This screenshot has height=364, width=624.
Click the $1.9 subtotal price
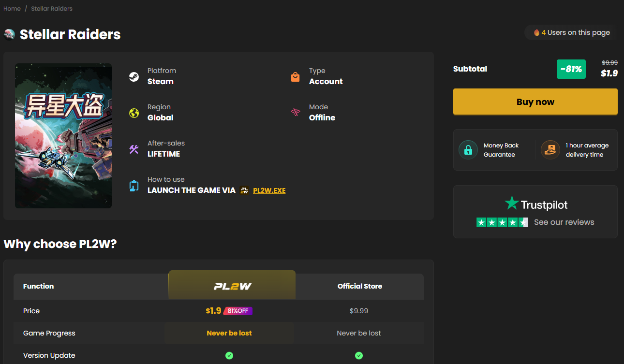click(x=609, y=73)
